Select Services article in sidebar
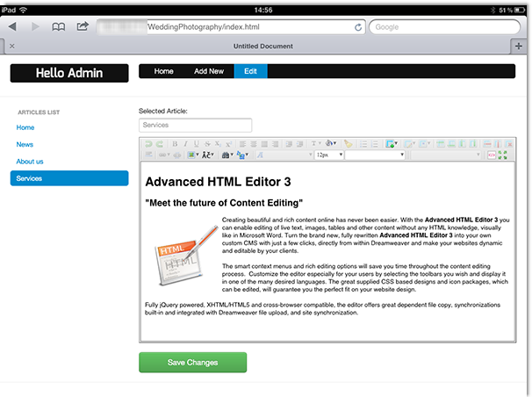Image resolution: width=532 pixels, height=397 pixels. [x=69, y=178]
